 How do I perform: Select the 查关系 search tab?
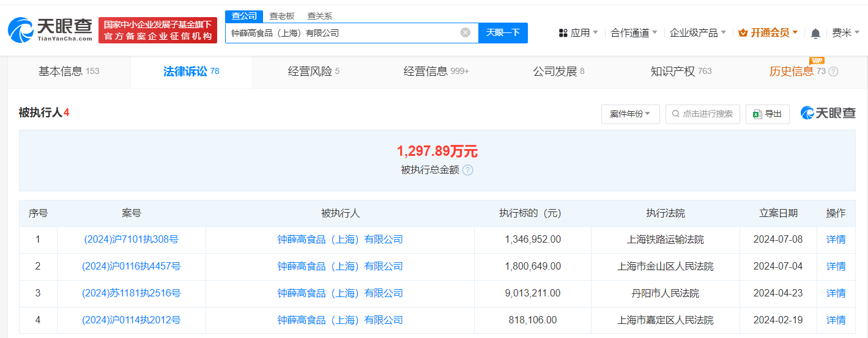320,16
